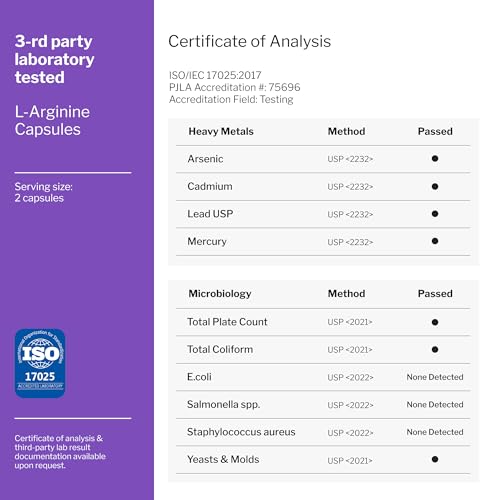Click the ISO 17025 accreditation badge

point(40,363)
